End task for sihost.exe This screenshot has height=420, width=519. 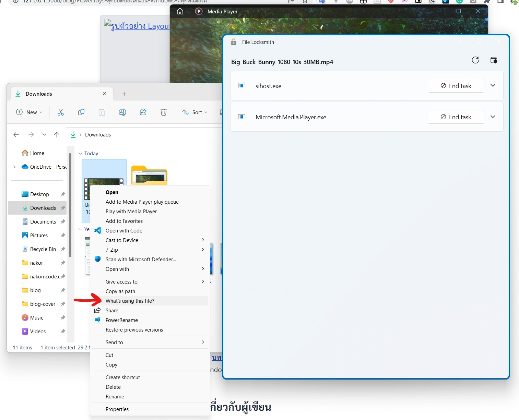tap(456, 86)
